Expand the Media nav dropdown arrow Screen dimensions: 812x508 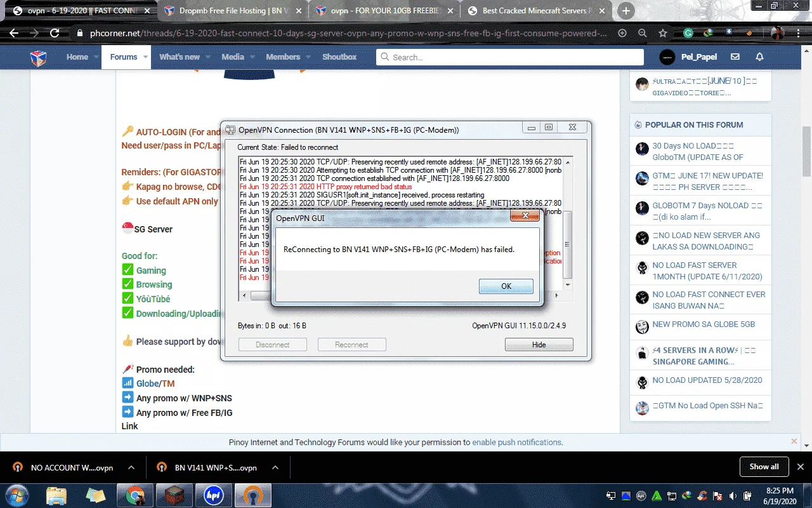[x=252, y=57]
